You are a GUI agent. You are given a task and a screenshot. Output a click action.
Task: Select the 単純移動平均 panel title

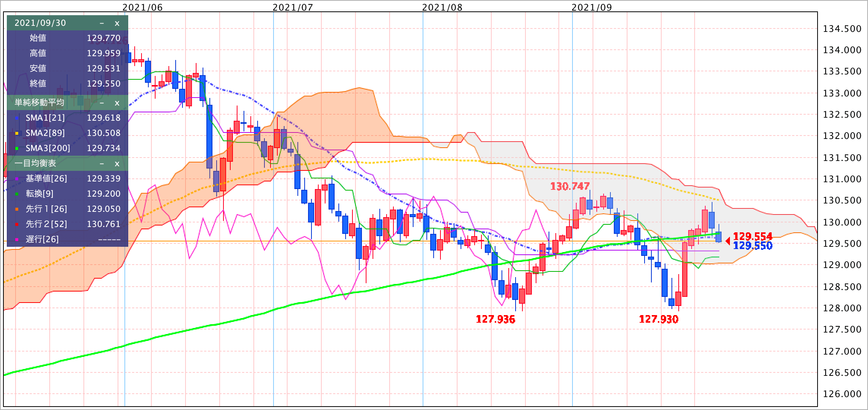(x=39, y=102)
